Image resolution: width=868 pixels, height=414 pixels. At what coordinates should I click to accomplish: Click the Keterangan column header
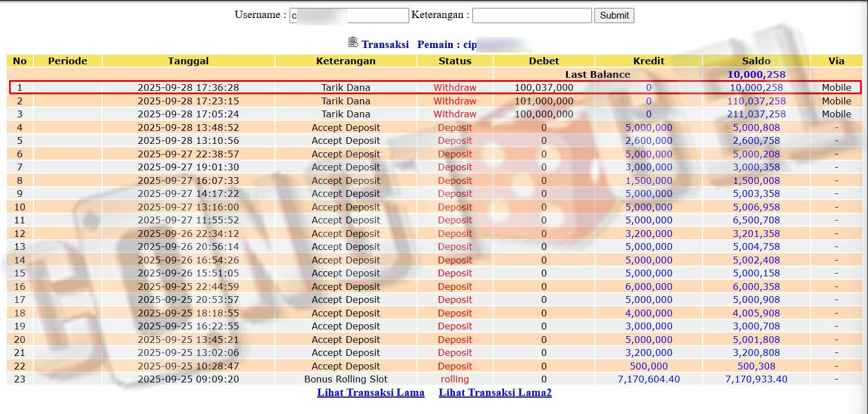pos(345,61)
